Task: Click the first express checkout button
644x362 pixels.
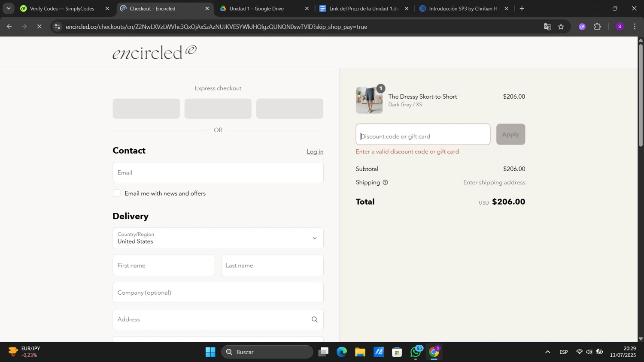Action: coord(146,109)
